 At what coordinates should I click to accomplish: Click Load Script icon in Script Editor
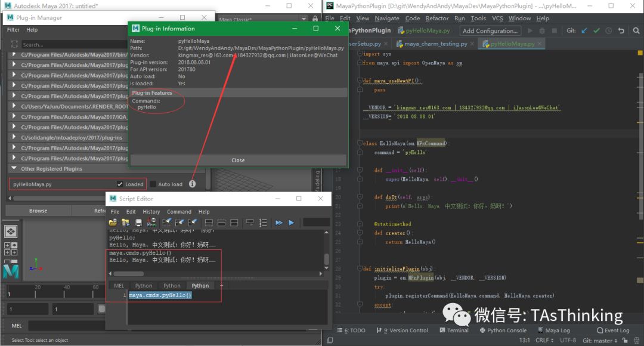113,223
